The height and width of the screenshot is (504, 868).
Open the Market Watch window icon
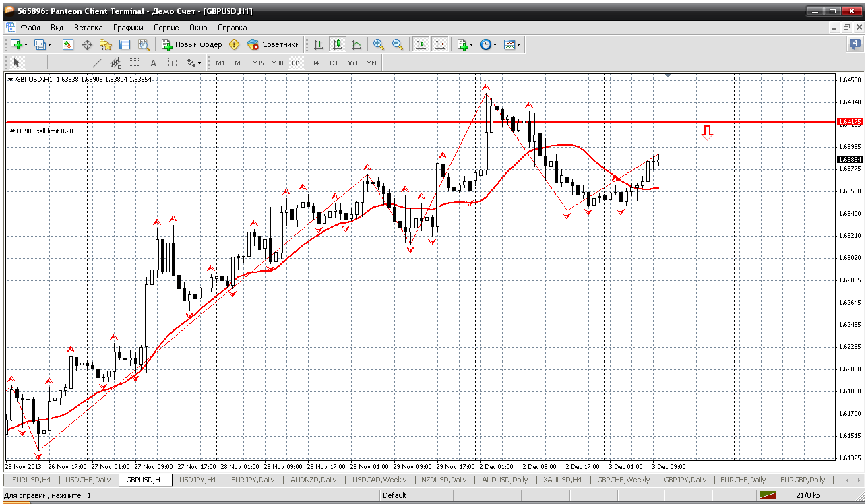coord(68,44)
